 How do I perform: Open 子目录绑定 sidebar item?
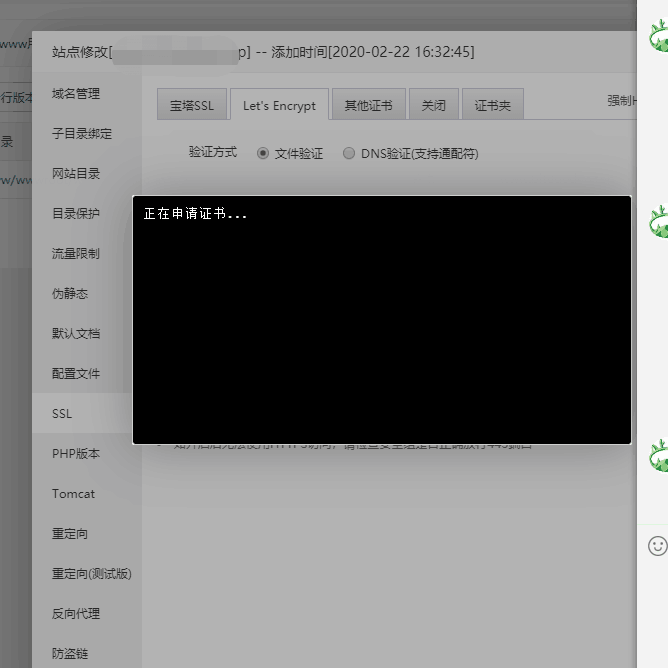pos(82,134)
